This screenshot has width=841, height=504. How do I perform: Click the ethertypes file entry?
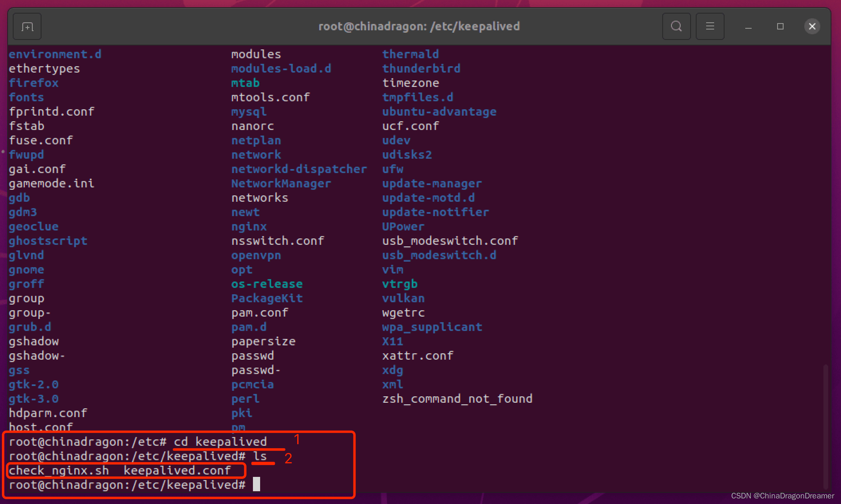tap(44, 69)
